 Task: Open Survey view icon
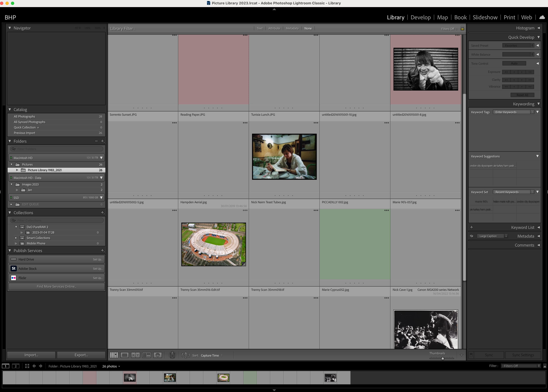pos(146,355)
